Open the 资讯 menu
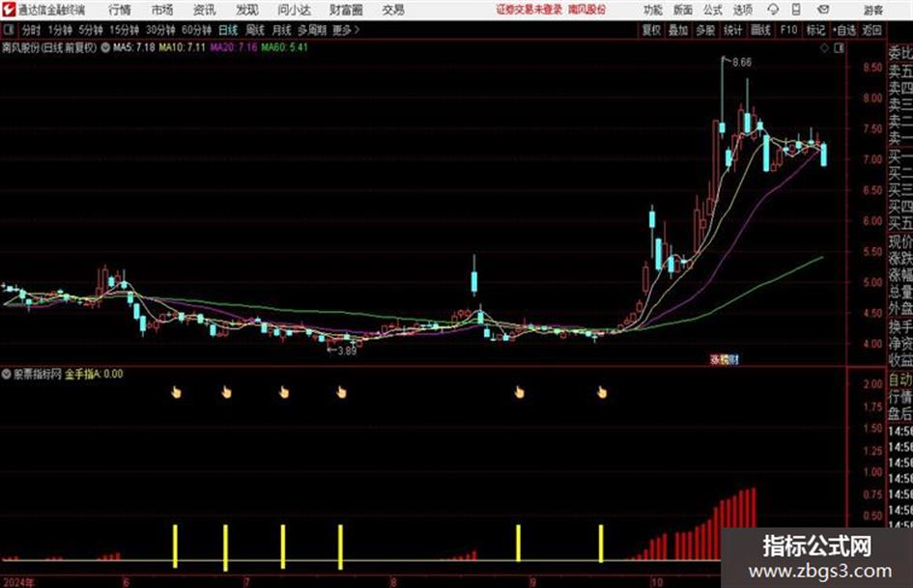 205,10
